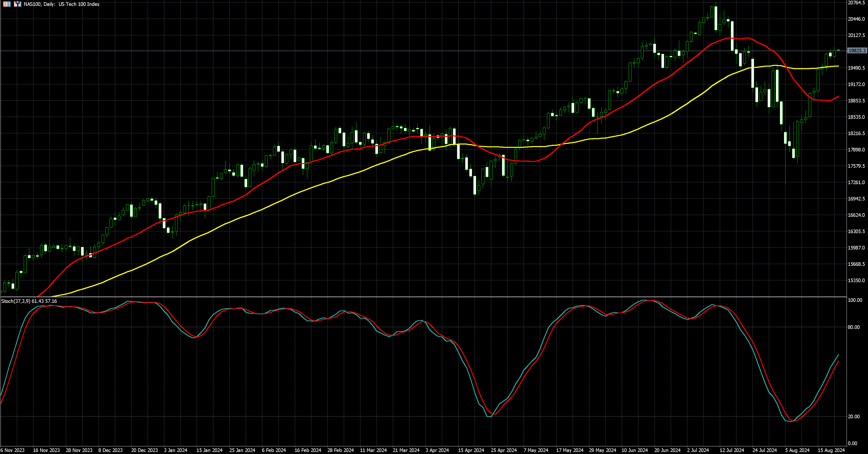Click the 24 Jul 2024 date label
This screenshot has height=454, width=868.
pos(765,450)
